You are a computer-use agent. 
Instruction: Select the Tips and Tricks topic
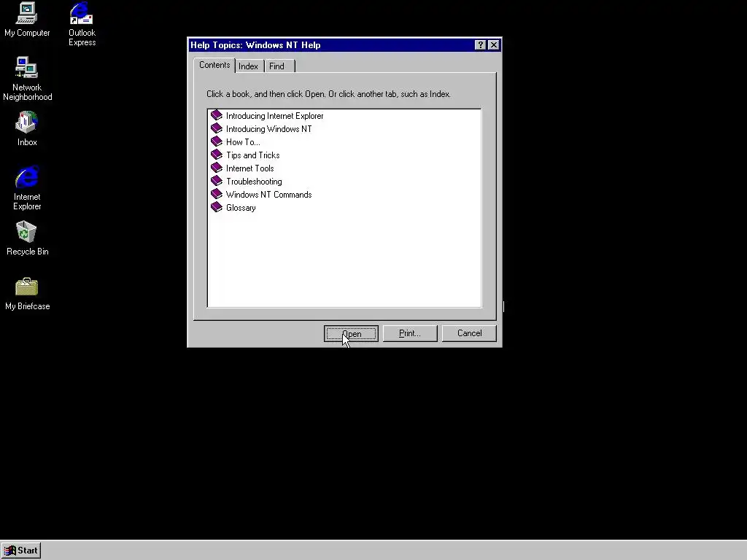point(252,155)
